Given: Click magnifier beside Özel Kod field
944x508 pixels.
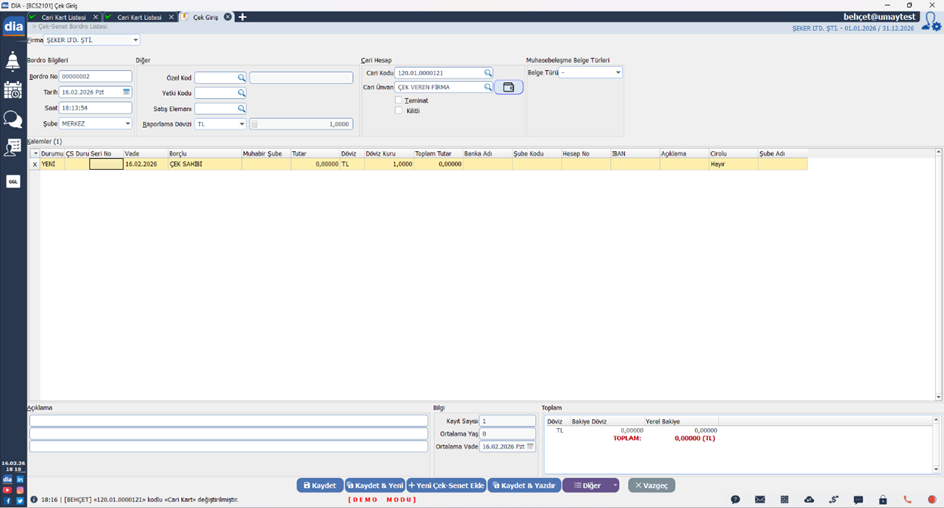Looking at the screenshot, I should point(241,78).
